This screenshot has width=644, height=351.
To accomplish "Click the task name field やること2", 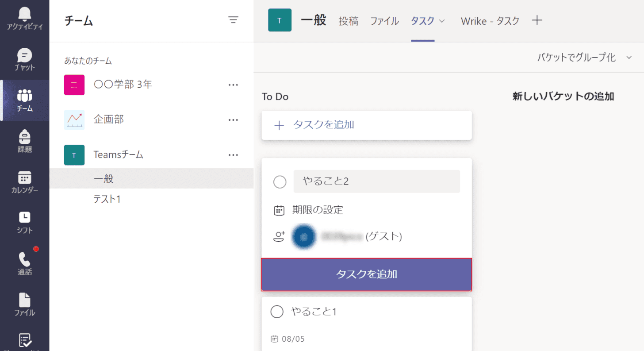I will pyautogui.click(x=377, y=181).
